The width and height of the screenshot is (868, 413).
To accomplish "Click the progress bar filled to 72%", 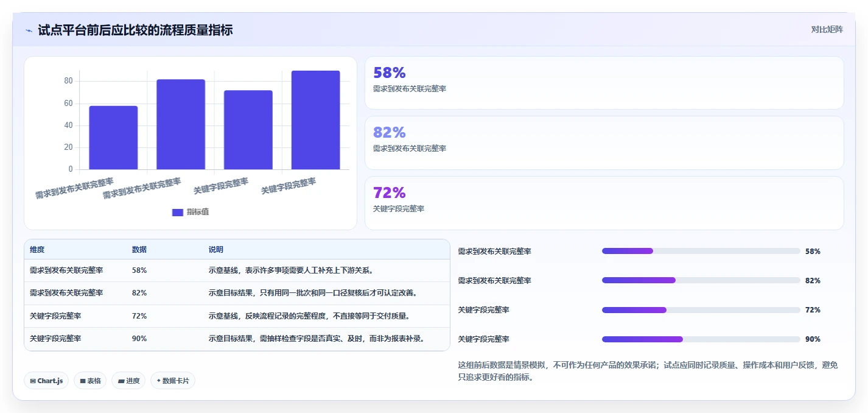I will point(701,310).
